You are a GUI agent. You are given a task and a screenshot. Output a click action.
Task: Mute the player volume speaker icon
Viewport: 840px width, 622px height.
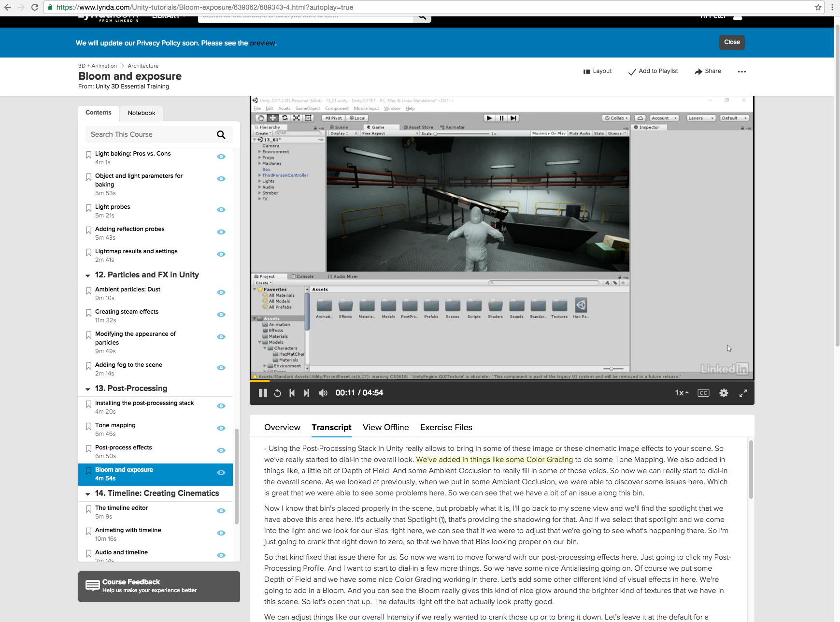(x=323, y=393)
